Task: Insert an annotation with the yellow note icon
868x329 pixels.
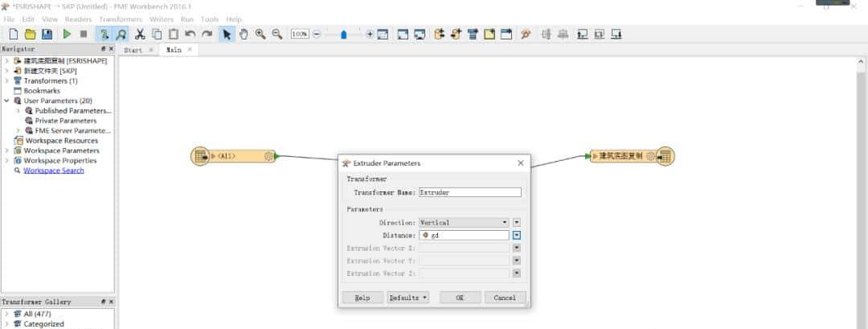Action: tap(489, 35)
